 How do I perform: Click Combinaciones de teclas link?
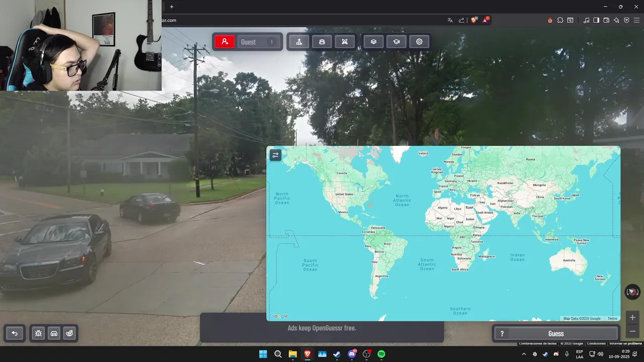tap(538, 343)
